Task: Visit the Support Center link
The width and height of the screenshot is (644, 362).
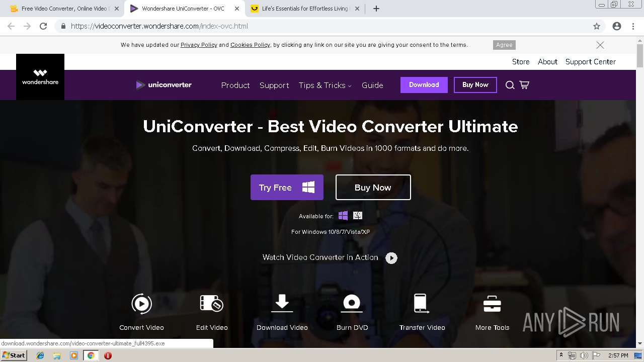Action: tap(591, 62)
